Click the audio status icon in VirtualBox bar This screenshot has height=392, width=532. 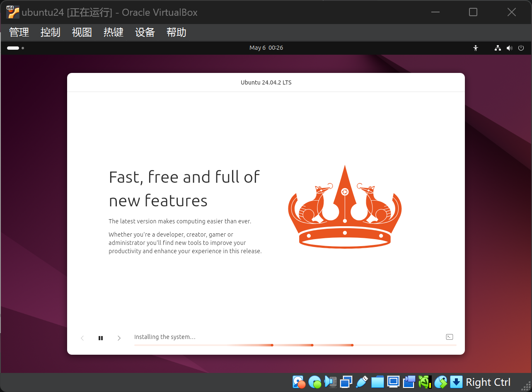point(330,382)
